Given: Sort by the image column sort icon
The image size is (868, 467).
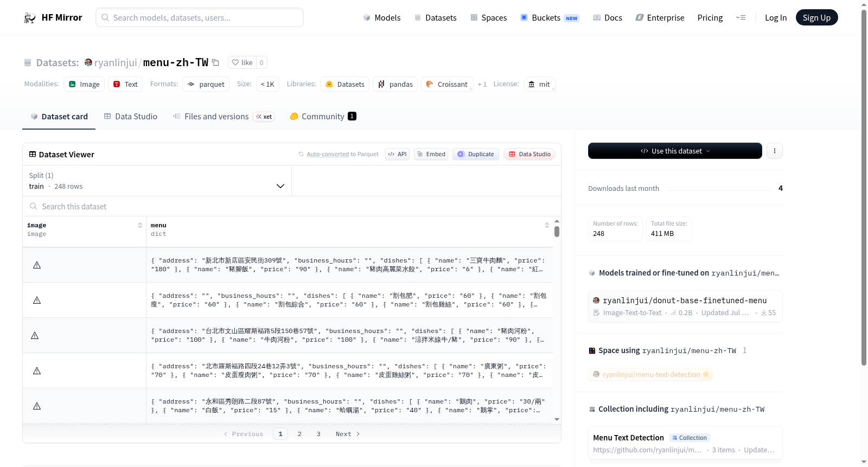Looking at the screenshot, I should pos(140,225).
